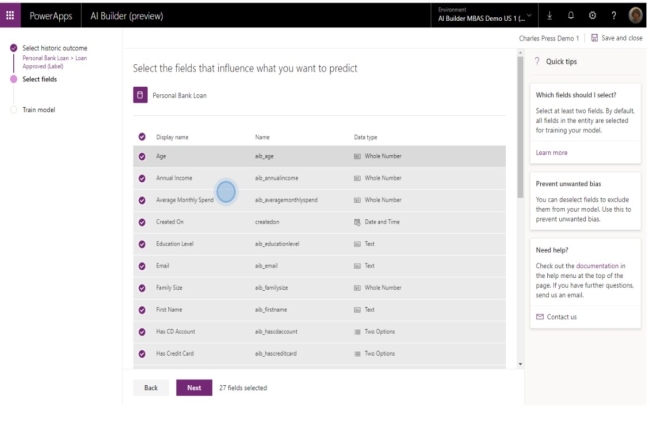This screenshot has width=650, height=433.
Task: Click the download arrow icon in header
Action: tap(549, 16)
